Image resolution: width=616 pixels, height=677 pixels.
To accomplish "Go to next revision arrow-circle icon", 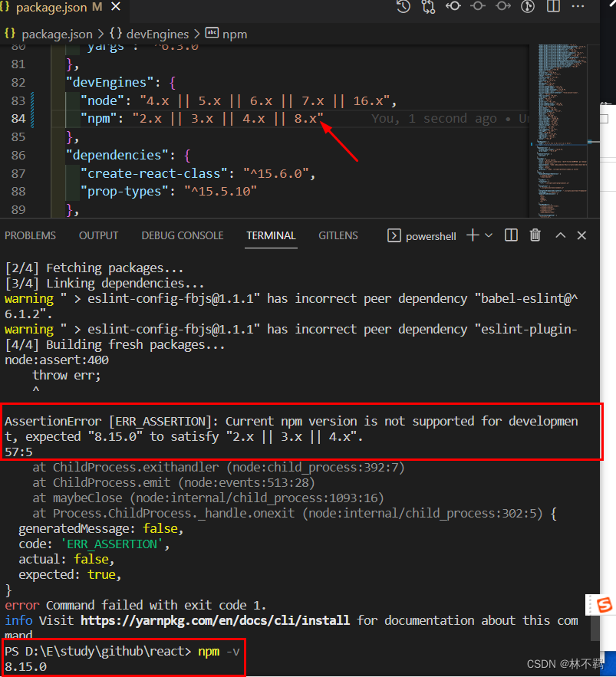I will [x=502, y=6].
